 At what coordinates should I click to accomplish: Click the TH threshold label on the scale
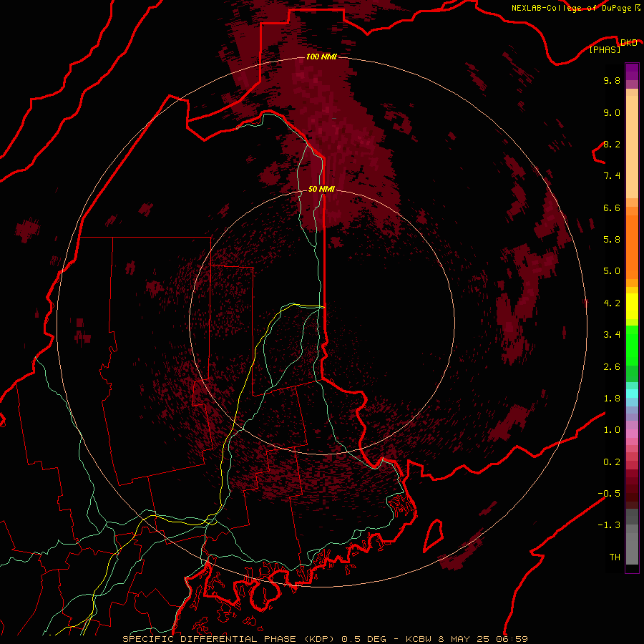pyautogui.click(x=615, y=557)
